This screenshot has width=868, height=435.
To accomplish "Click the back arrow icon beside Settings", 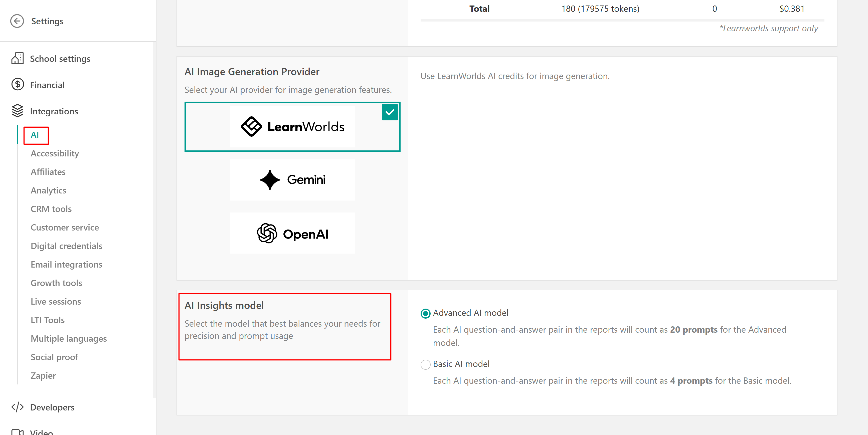I will tap(17, 21).
